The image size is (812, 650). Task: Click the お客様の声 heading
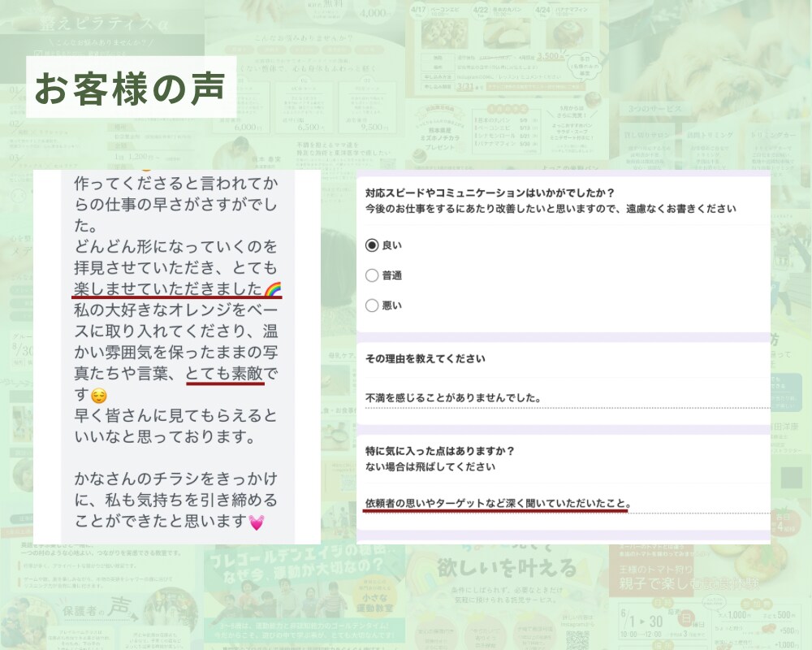click(x=131, y=88)
